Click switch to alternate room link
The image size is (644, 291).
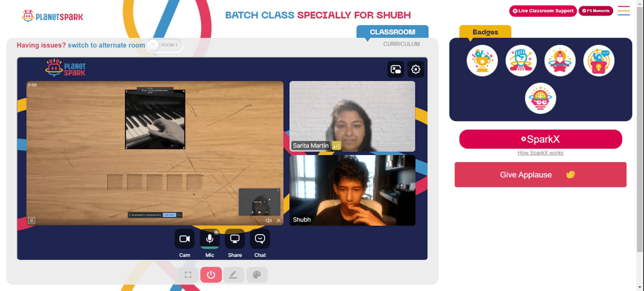click(x=106, y=45)
